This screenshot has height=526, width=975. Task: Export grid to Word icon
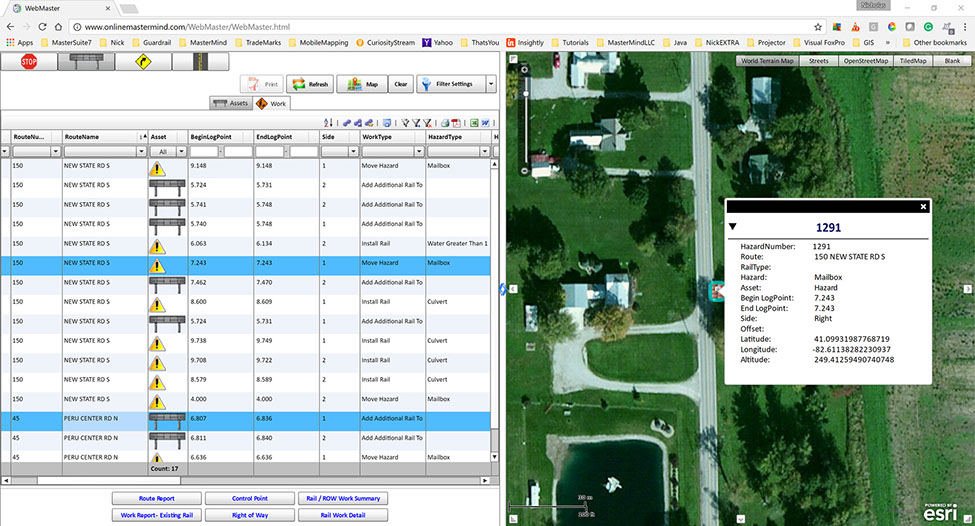pyautogui.click(x=484, y=123)
